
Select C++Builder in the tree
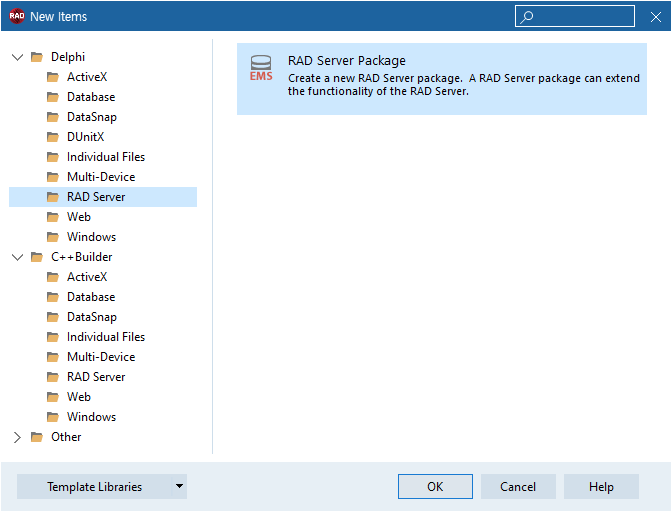(81, 257)
